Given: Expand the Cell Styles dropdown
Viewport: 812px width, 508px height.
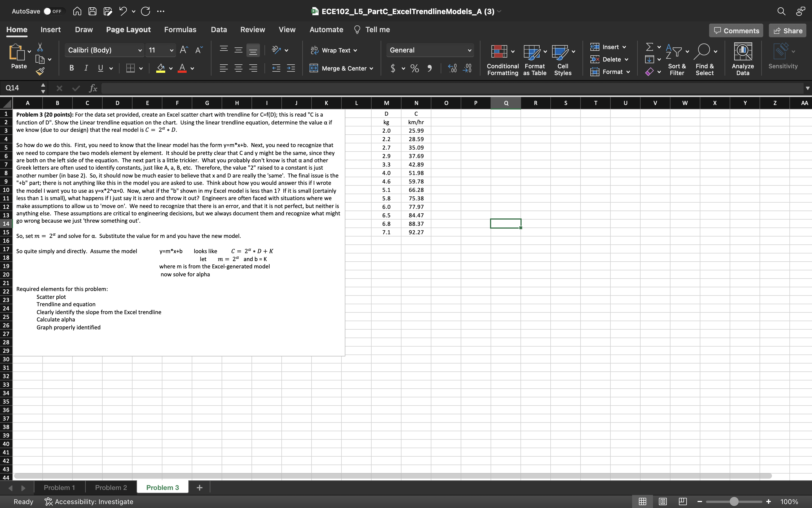Looking at the screenshot, I should pyautogui.click(x=573, y=51).
